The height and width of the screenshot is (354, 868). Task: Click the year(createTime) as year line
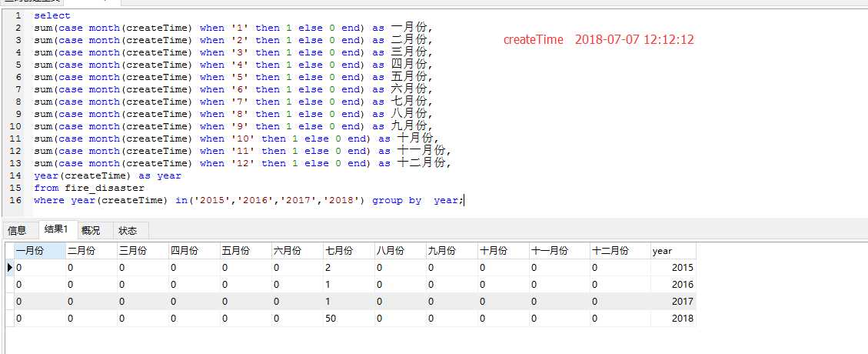click(x=108, y=175)
